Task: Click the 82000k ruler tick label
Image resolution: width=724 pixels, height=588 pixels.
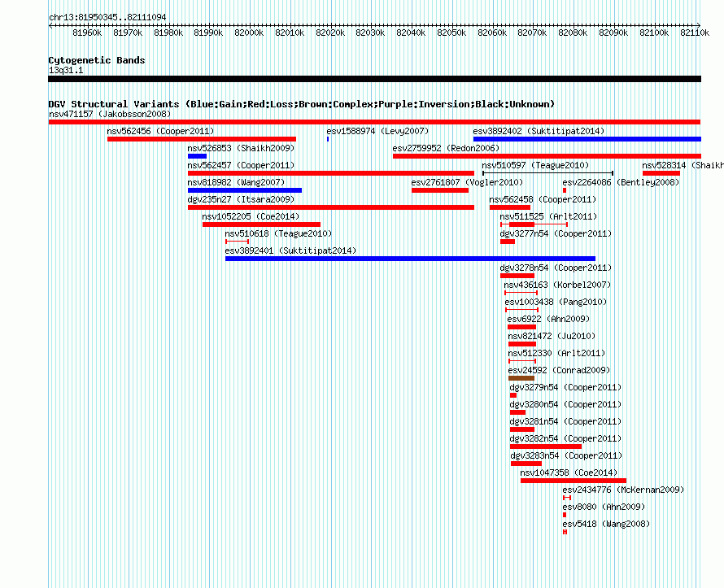Action: coord(250,33)
